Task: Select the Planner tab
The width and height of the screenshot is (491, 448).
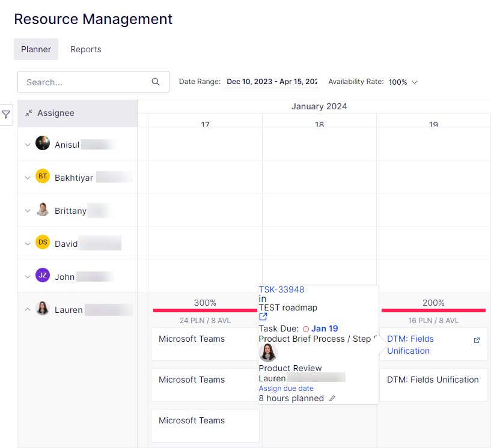Action: (x=36, y=49)
